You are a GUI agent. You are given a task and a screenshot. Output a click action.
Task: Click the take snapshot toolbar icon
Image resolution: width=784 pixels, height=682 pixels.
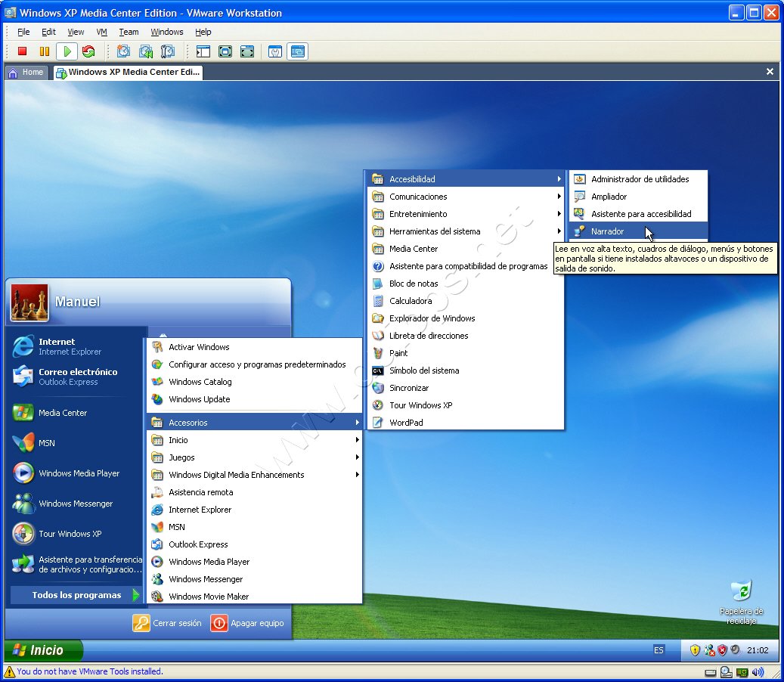pyautogui.click(x=123, y=51)
